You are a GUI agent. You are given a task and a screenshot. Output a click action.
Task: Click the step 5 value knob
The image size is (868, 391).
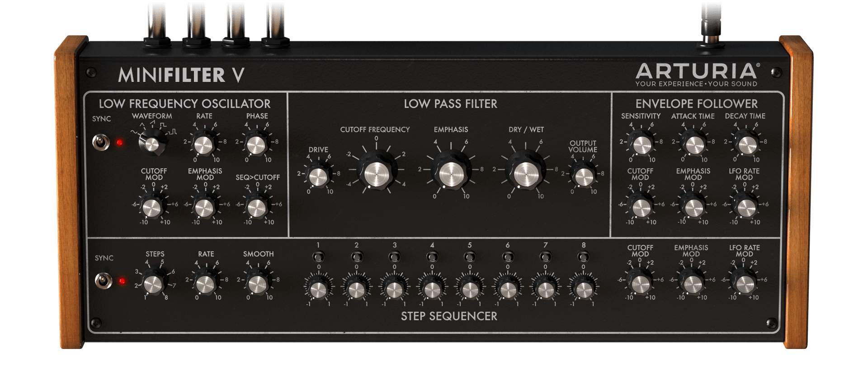click(470, 289)
